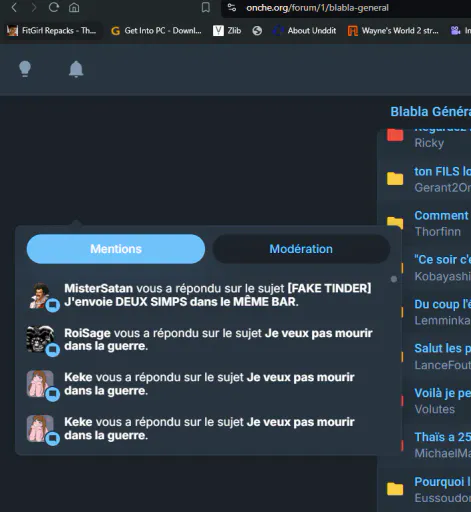Open FitGirl Repacks bookmark
The height and width of the screenshot is (512, 471).
pos(52,31)
